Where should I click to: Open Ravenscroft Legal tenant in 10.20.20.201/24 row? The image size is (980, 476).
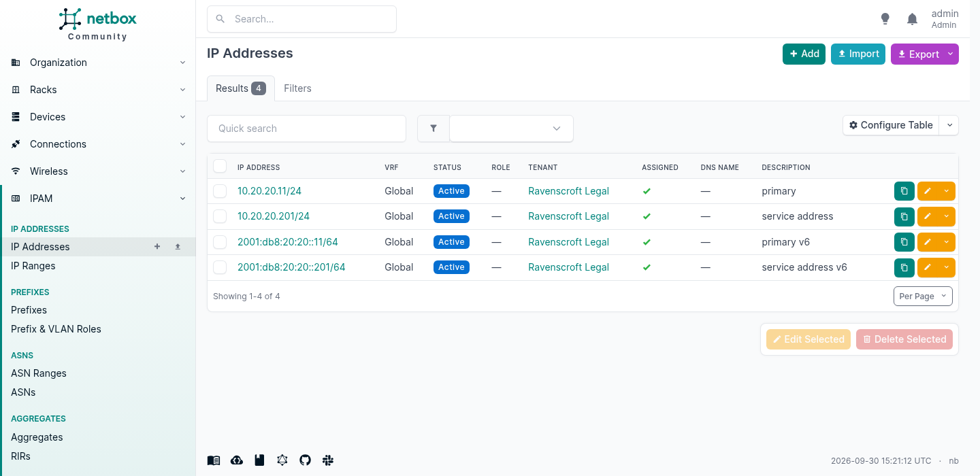point(568,216)
